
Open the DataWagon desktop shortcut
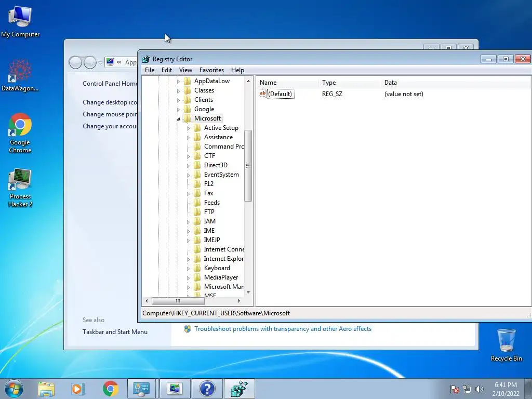click(x=20, y=75)
